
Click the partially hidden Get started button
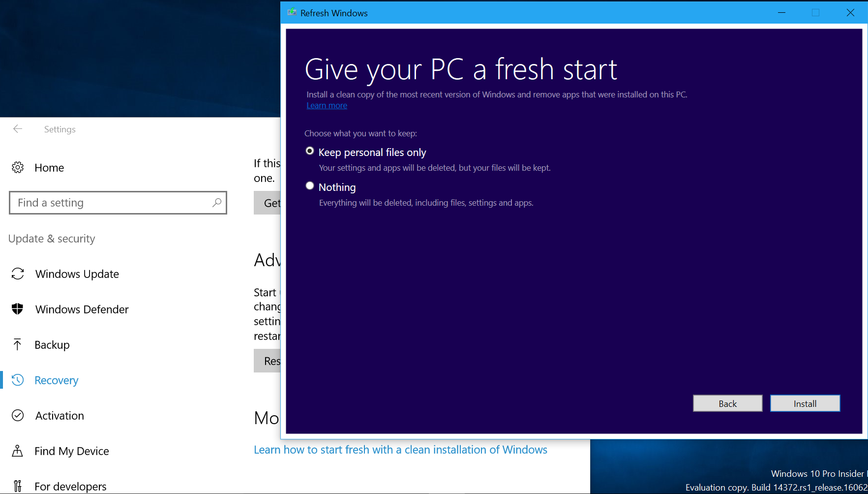point(267,203)
